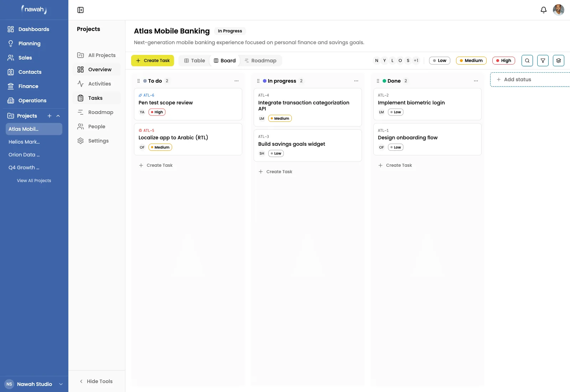This screenshot has width=570, height=392.
Task: Open the filter funnel icon
Action: point(543,61)
